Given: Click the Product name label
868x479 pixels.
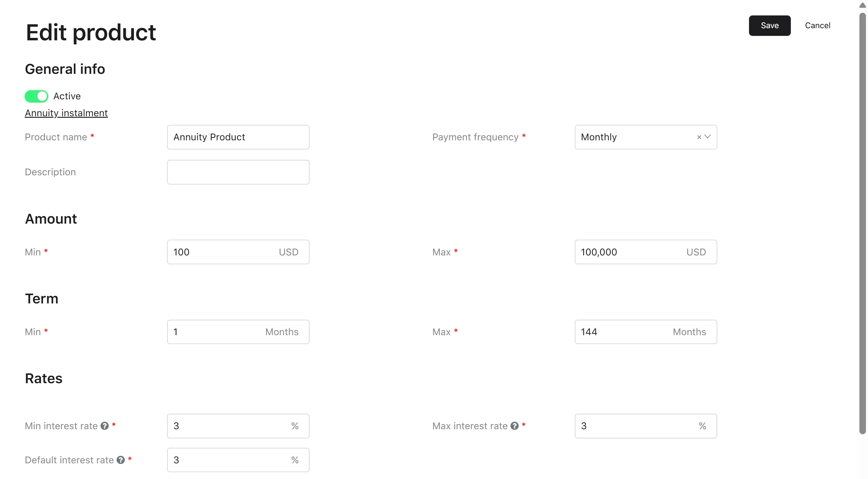Looking at the screenshot, I should (x=56, y=137).
